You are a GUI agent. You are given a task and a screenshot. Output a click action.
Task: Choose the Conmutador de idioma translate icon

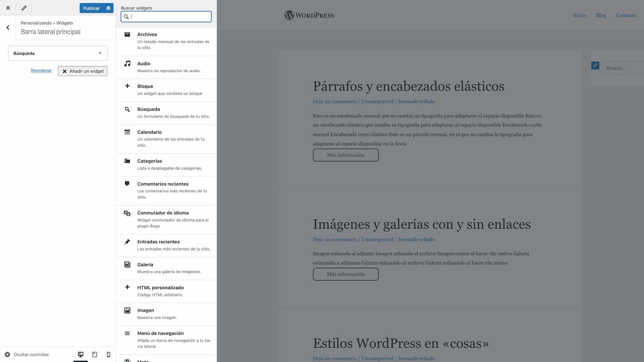(127, 213)
